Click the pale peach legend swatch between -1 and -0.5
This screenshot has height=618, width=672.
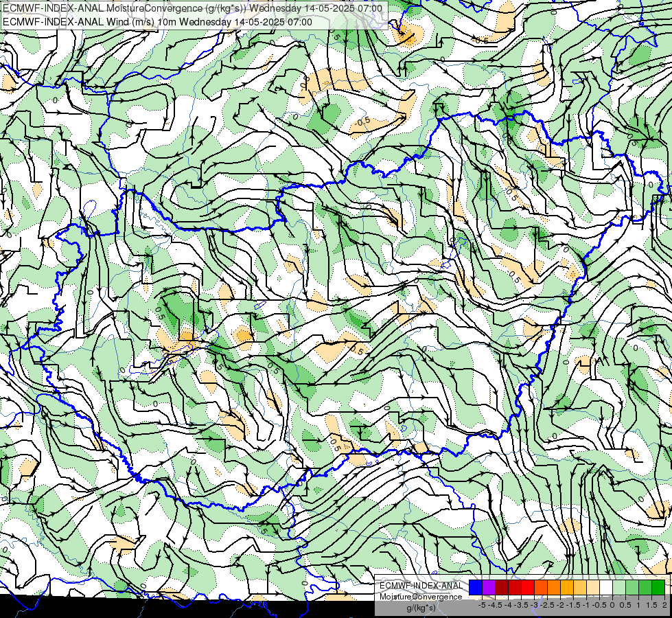pyautogui.click(x=593, y=588)
